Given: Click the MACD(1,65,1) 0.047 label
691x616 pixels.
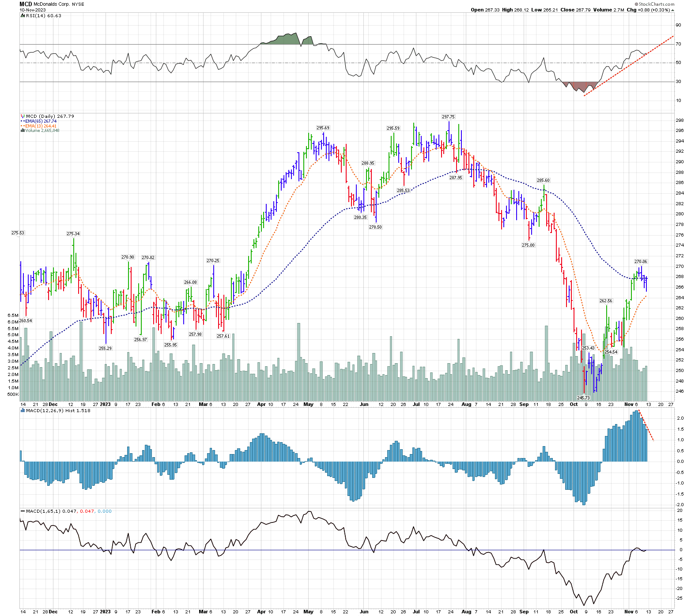Looking at the screenshot, I should click(51, 511).
